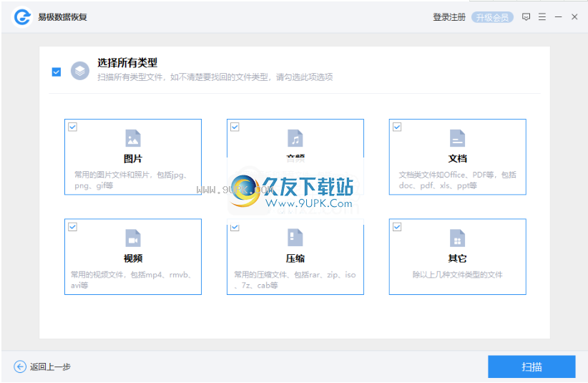Click the 扫描所有类型文件 description text

tap(215, 77)
